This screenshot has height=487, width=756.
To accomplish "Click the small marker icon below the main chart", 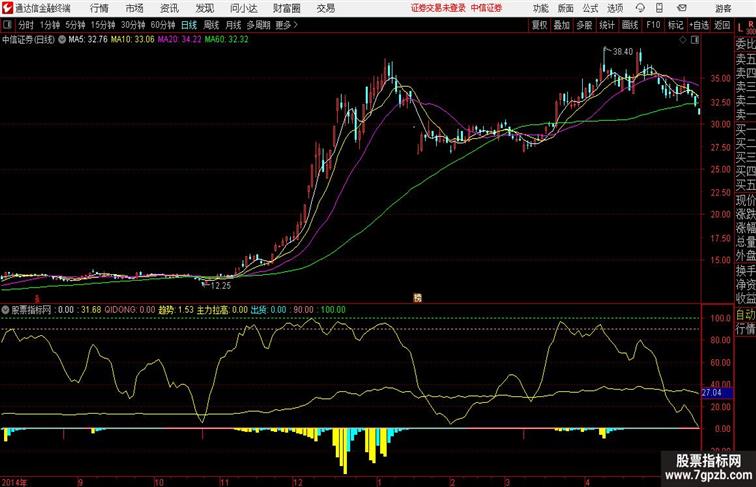I will pos(418,298).
